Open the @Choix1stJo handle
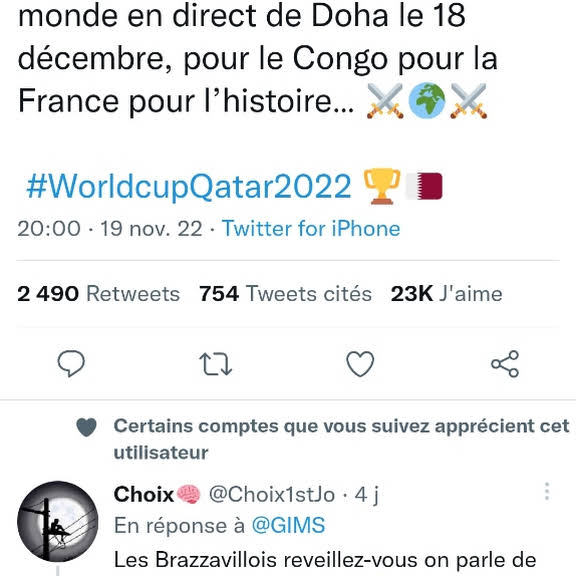Image resolution: width=576 pixels, height=576 pixels. (272, 494)
